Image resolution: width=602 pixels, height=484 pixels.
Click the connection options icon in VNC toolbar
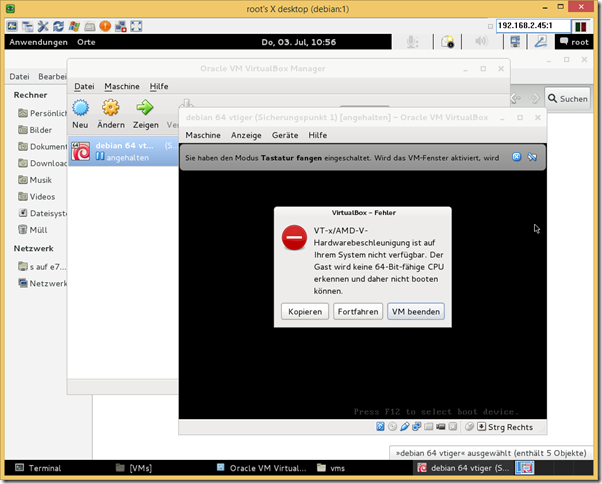(x=12, y=26)
